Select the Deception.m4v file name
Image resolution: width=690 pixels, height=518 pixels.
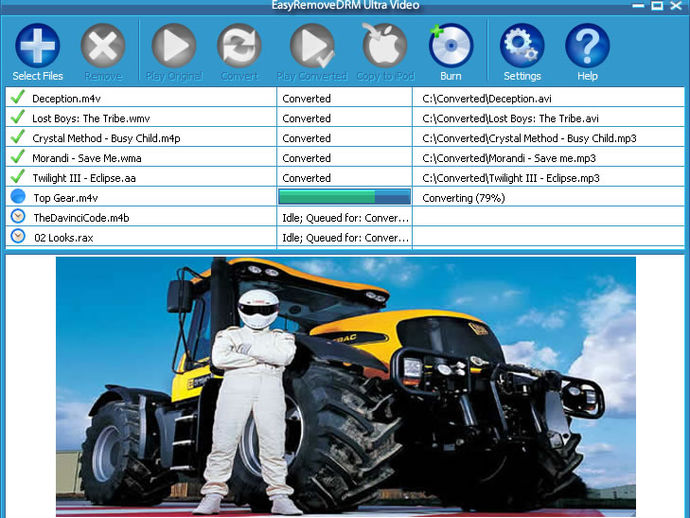[x=66, y=99]
